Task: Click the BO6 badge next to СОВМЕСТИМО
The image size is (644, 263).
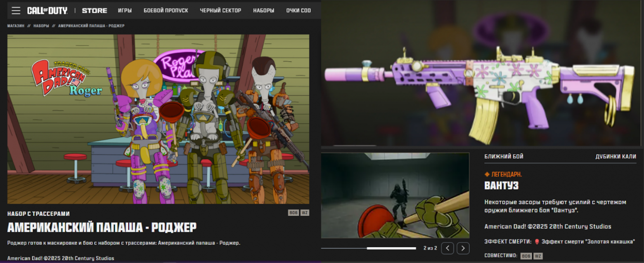Action: pyautogui.click(x=526, y=256)
